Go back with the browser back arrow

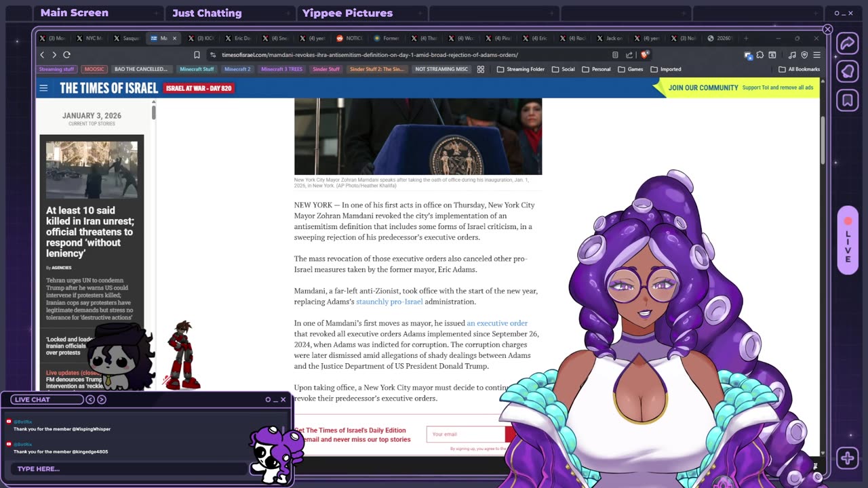coord(42,55)
